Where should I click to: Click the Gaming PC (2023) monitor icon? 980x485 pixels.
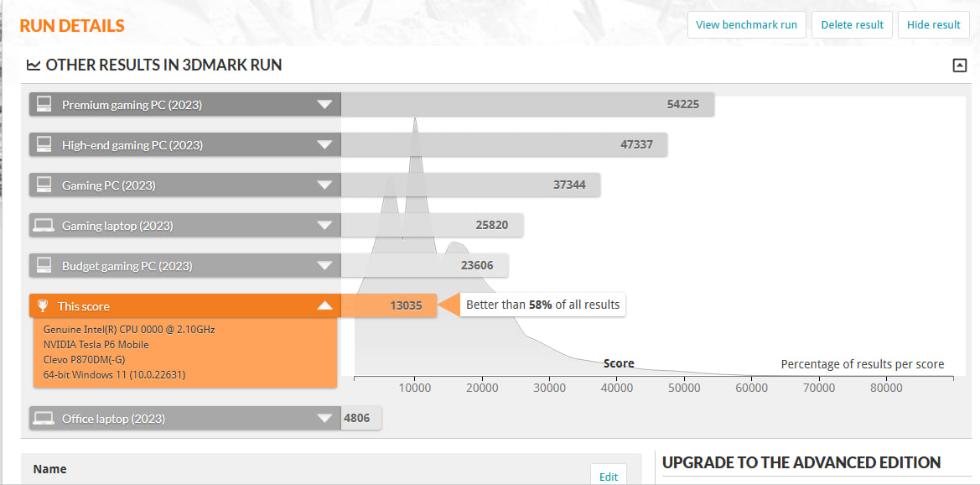(44, 185)
